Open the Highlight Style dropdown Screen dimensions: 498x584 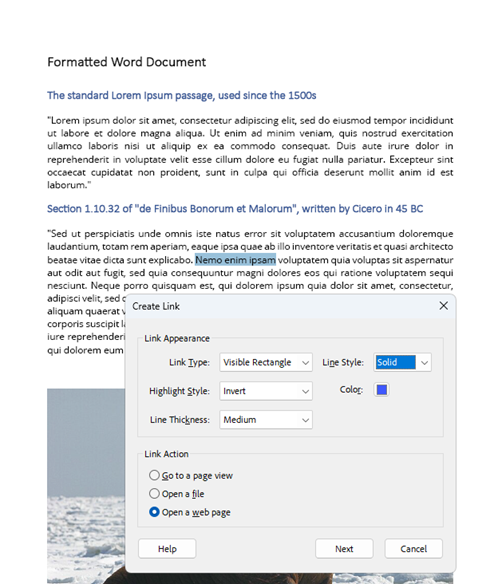tap(266, 391)
